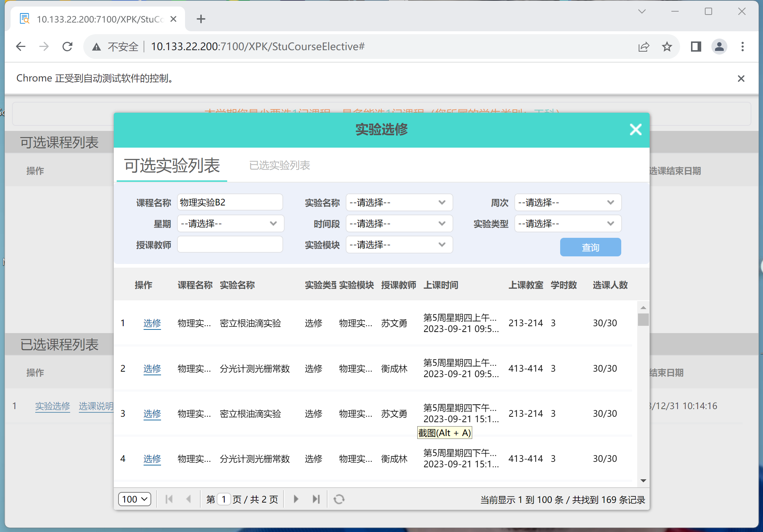Open the 实验类型 dropdown
The height and width of the screenshot is (532, 763).
568,223
